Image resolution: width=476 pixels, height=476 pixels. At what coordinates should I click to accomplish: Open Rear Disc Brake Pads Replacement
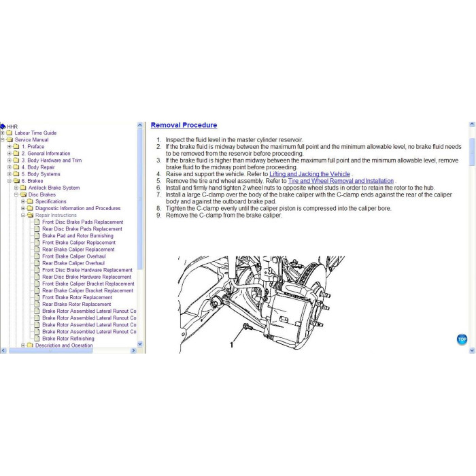click(82, 229)
